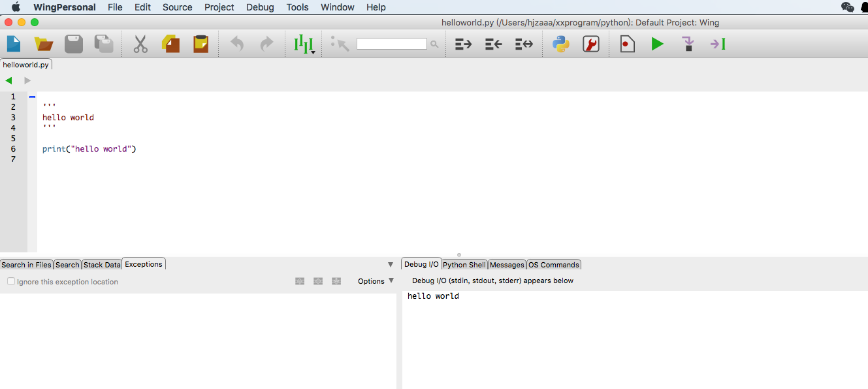Switch to Search in Files tab

coord(26,265)
